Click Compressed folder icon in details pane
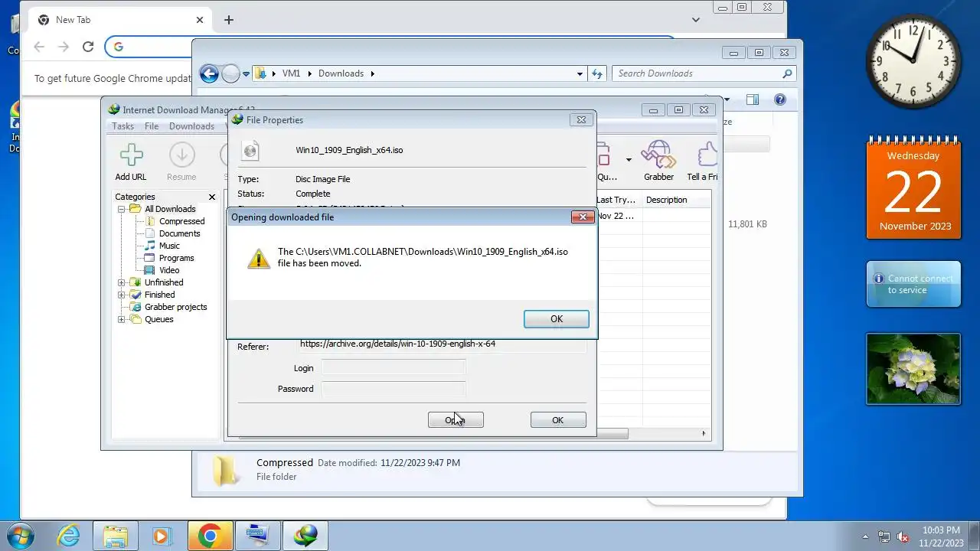The width and height of the screenshot is (980, 551). click(x=224, y=470)
